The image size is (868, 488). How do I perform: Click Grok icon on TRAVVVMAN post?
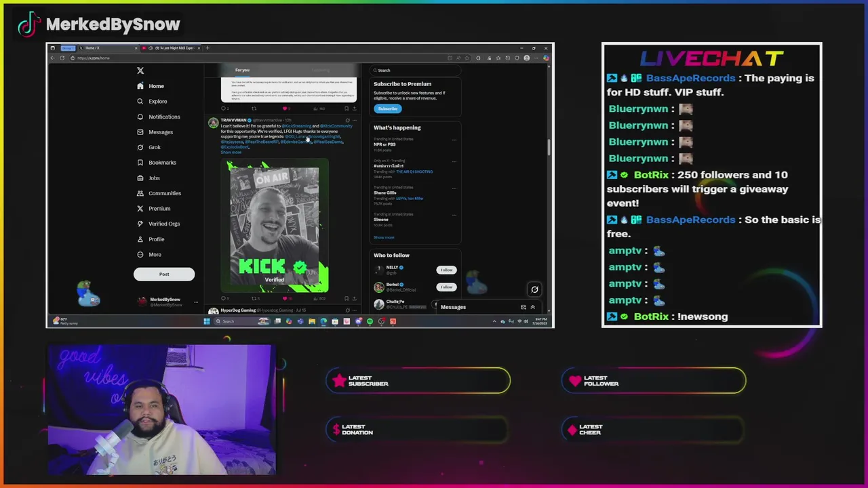click(x=347, y=120)
